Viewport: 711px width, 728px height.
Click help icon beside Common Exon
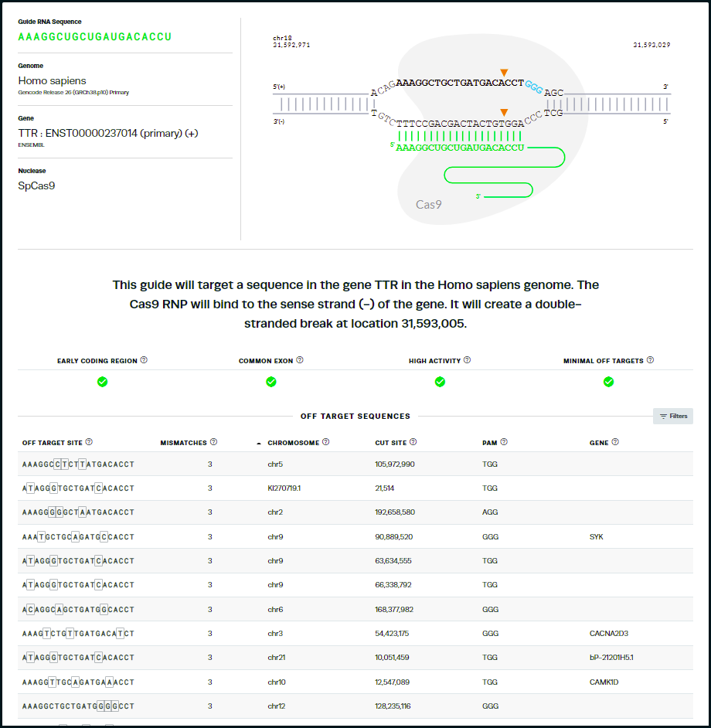[300, 360]
